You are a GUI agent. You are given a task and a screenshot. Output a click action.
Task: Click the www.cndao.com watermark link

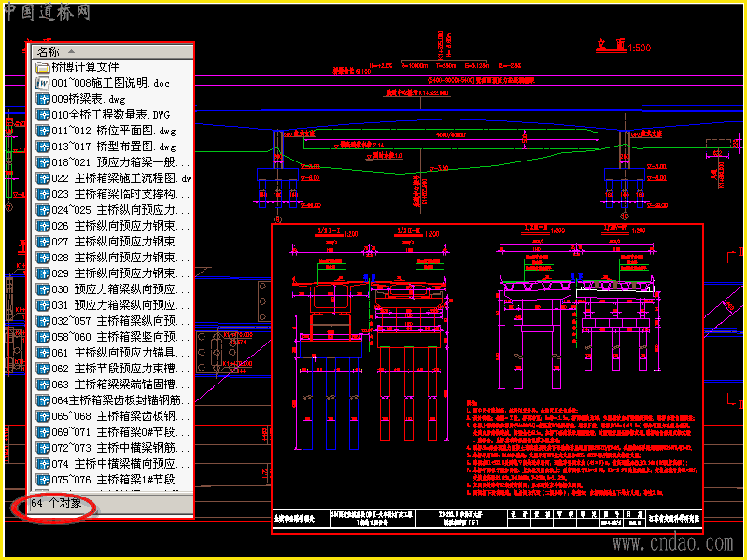tap(672, 542)
